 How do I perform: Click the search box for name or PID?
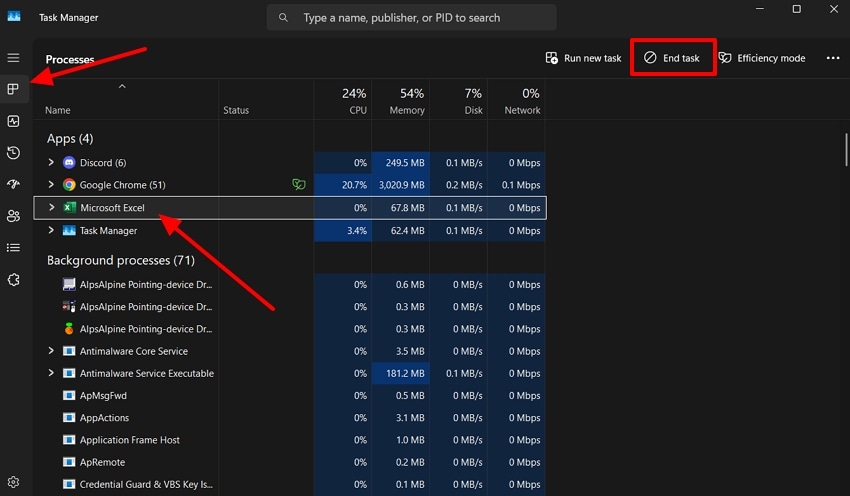411,17
